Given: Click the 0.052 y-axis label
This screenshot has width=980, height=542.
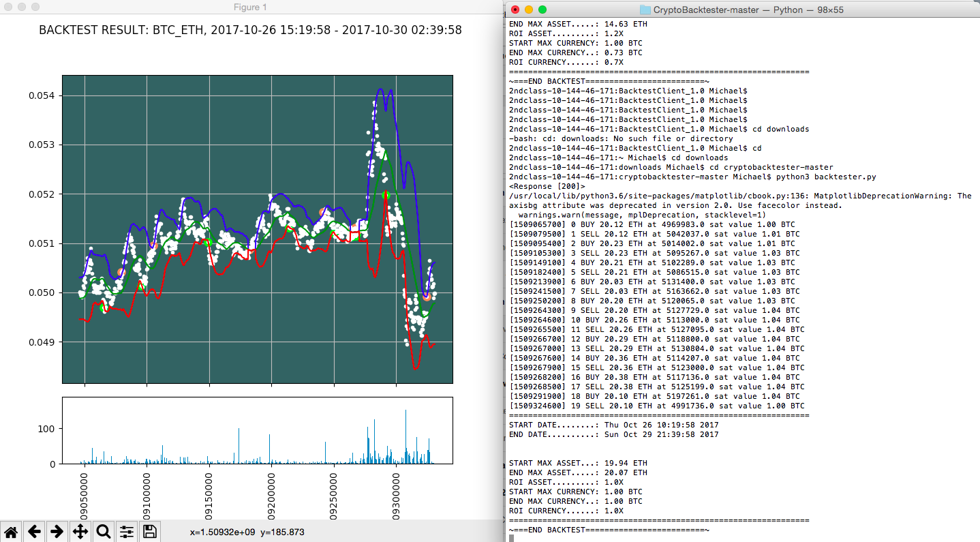Looking at the screenshot, I should [x=42, y=194].
